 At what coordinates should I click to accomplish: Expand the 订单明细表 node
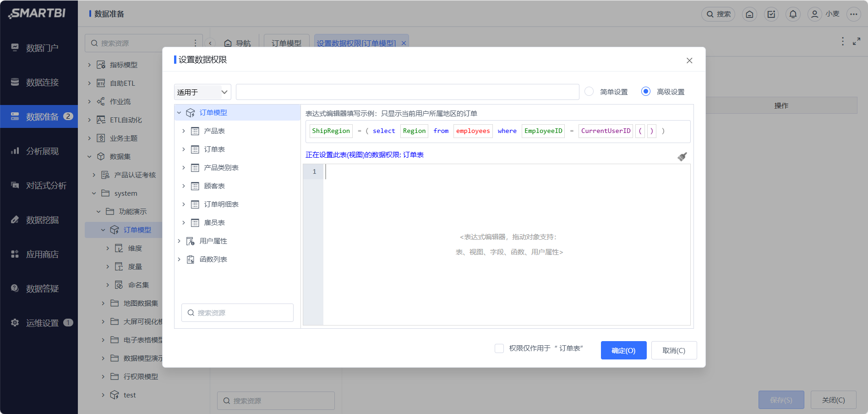pyautogui.click(x=184, y=204)
